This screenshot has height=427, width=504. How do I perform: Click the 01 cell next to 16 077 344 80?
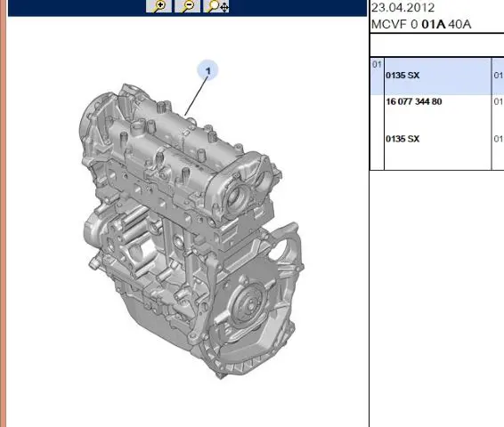pyautogui.click(x=499, y=101)
